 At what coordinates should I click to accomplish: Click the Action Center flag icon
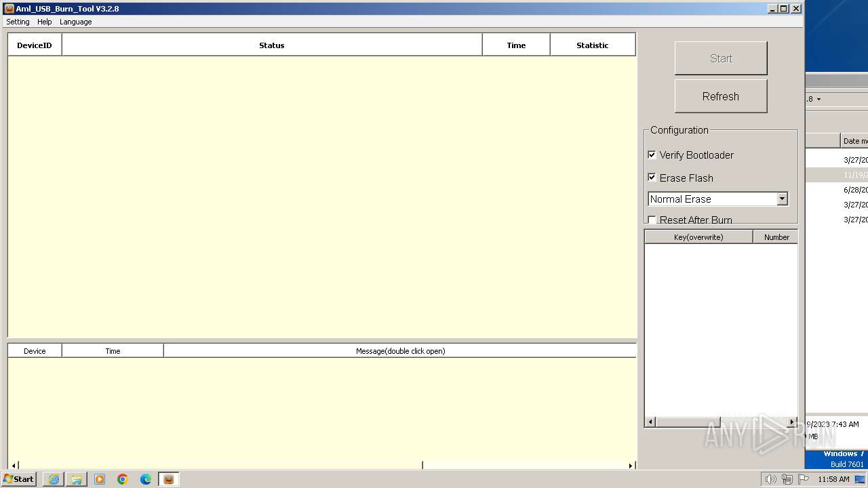[804, 479]
